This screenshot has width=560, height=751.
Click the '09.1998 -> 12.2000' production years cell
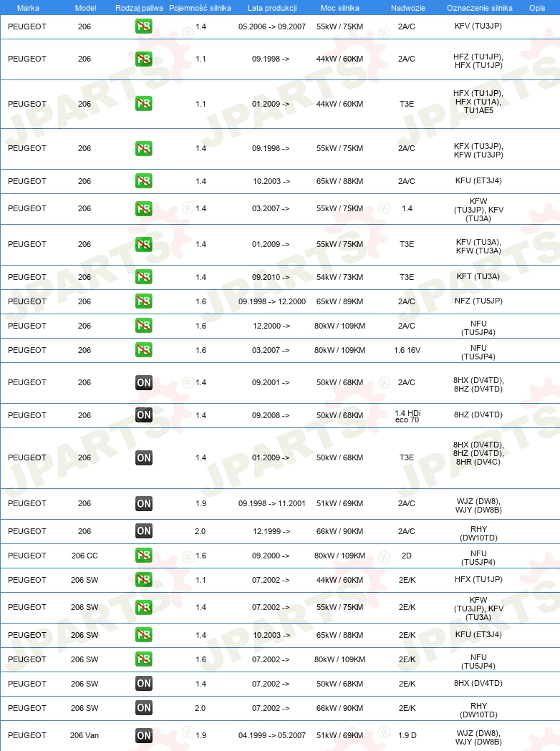coord(271,301)
